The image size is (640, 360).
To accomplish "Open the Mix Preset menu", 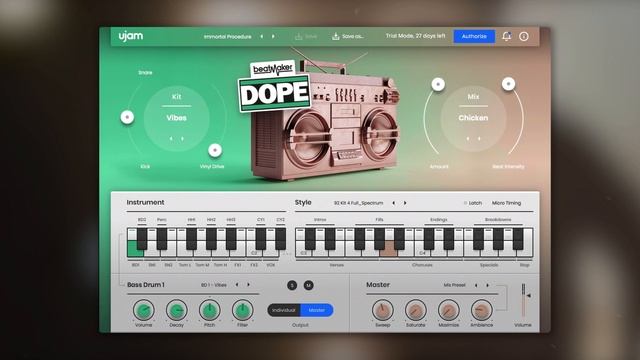I will point(454,285).
